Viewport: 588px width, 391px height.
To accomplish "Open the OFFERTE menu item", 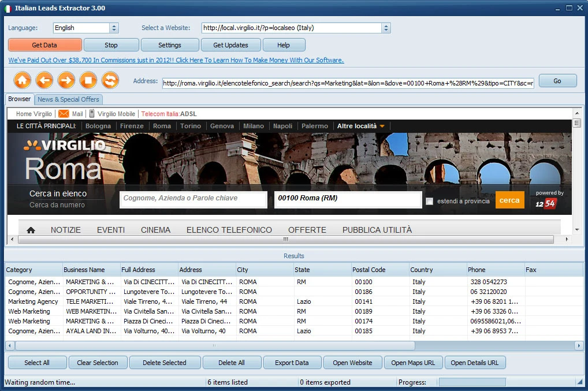I will [x=307, y=230].
